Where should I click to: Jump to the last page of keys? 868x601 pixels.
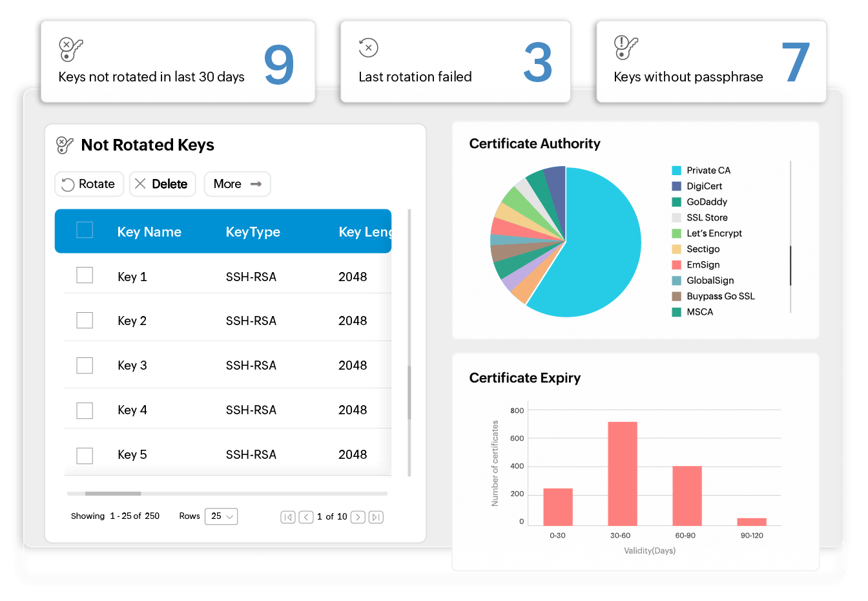click(x=376, y=517)
